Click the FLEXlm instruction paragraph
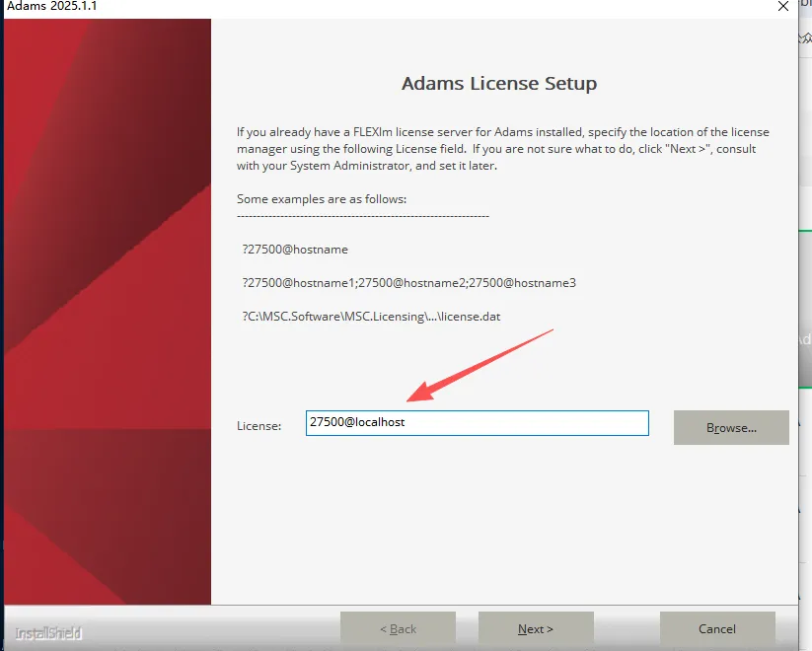This screenshot has width=812, height=651. coord(503,149)
